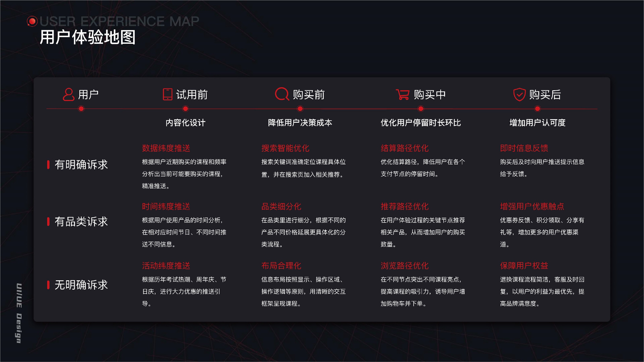Click the red heading 搜索智能优化
Screen dimensions: 644x362
point(285,148)
